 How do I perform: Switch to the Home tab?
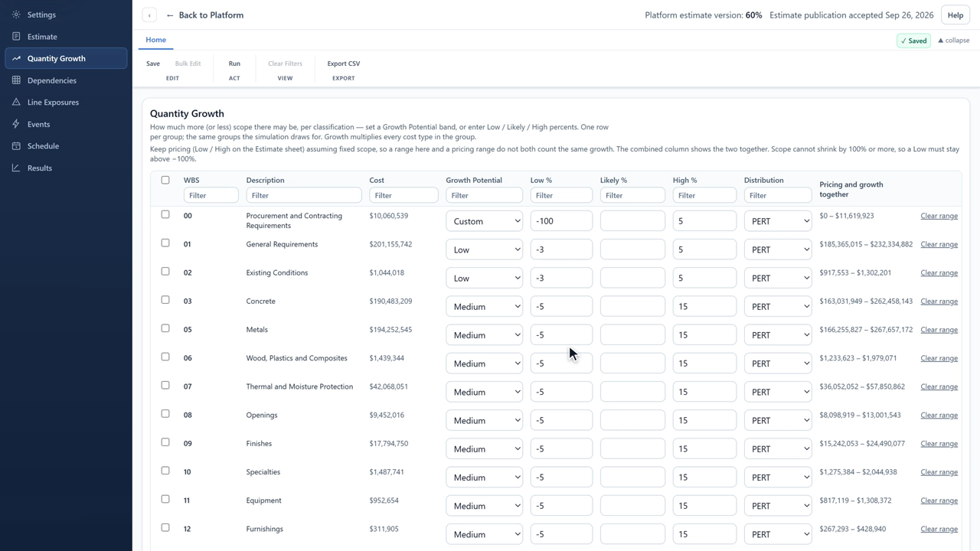click(155, 40)
